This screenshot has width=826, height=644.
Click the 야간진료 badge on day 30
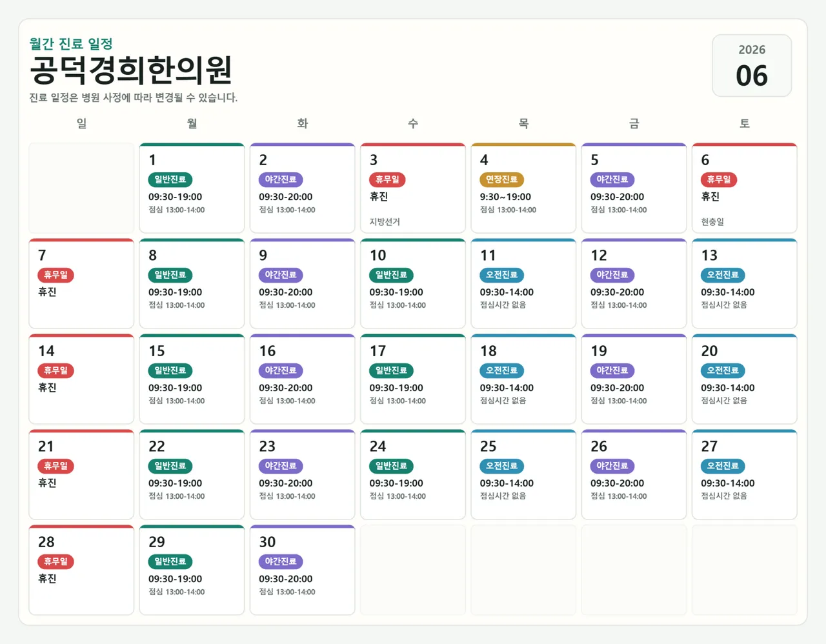(x=281, y=561)
